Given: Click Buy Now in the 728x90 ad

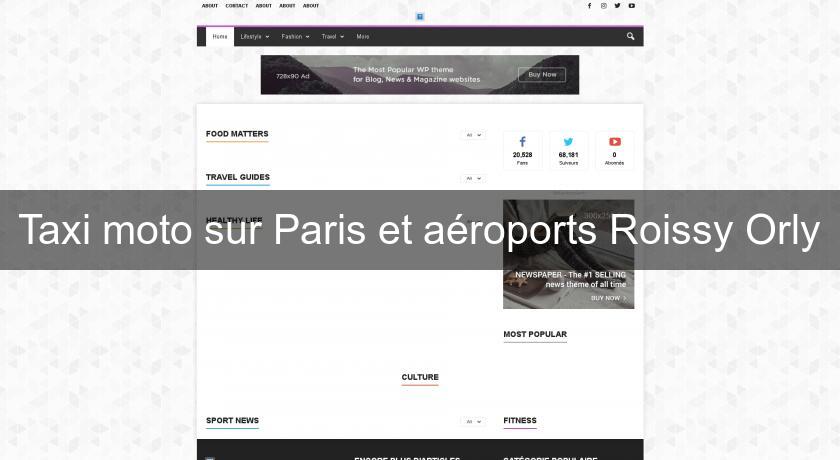Looking at the screenshot, I should point(542,74).
